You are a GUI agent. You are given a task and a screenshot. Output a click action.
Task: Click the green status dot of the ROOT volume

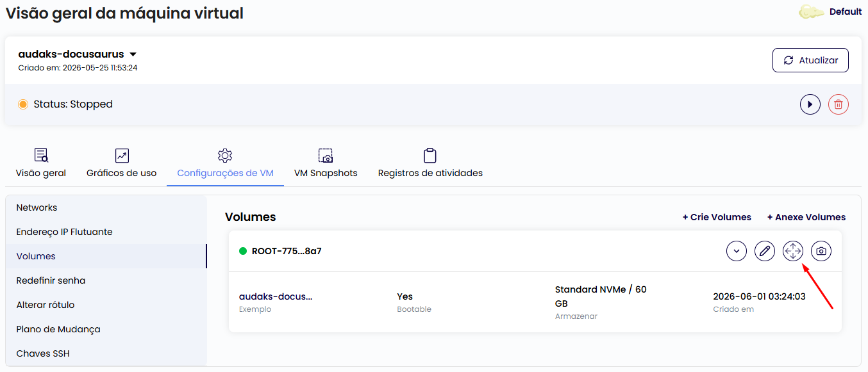coord(243,251)
